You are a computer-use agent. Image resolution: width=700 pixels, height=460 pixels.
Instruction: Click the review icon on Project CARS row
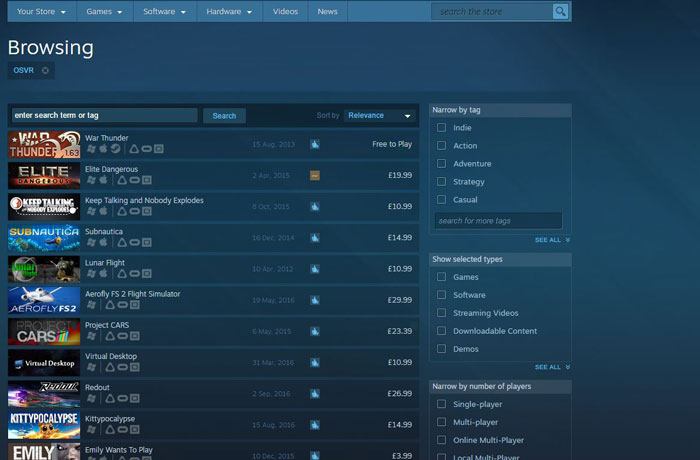pos(315,331)
